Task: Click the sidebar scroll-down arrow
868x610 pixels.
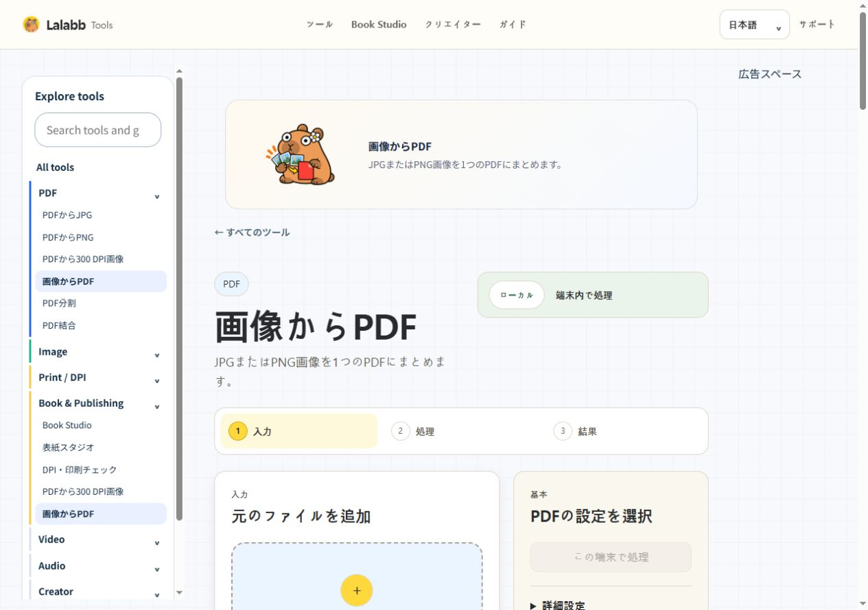Action: (180, 592)
